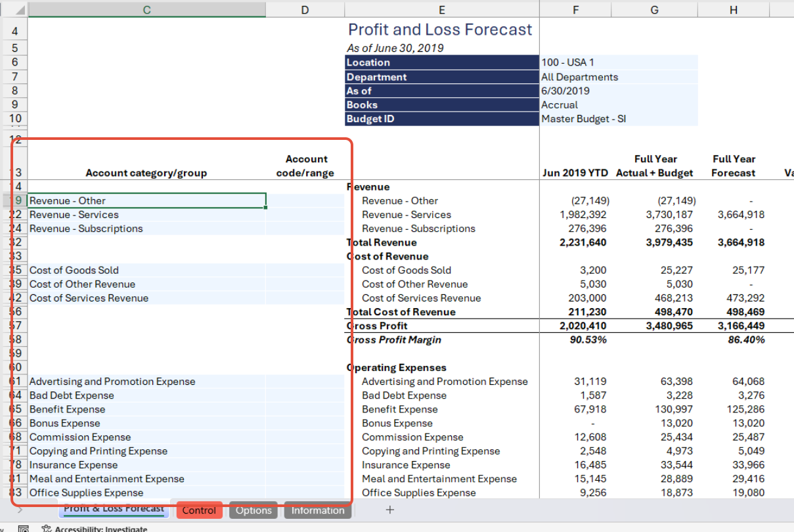
Task: Select the Department label cell
Action: coord(442,77)
